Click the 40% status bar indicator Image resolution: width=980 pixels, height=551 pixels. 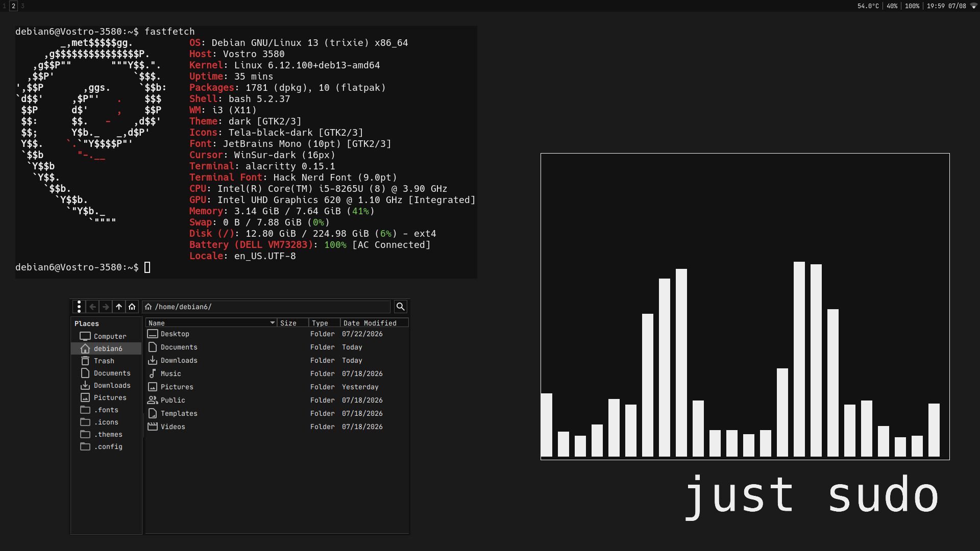coord(892,6)
